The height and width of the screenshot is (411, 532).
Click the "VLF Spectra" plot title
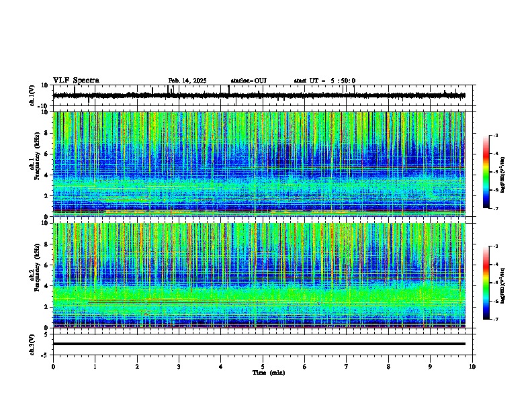[x=76, y=81]
